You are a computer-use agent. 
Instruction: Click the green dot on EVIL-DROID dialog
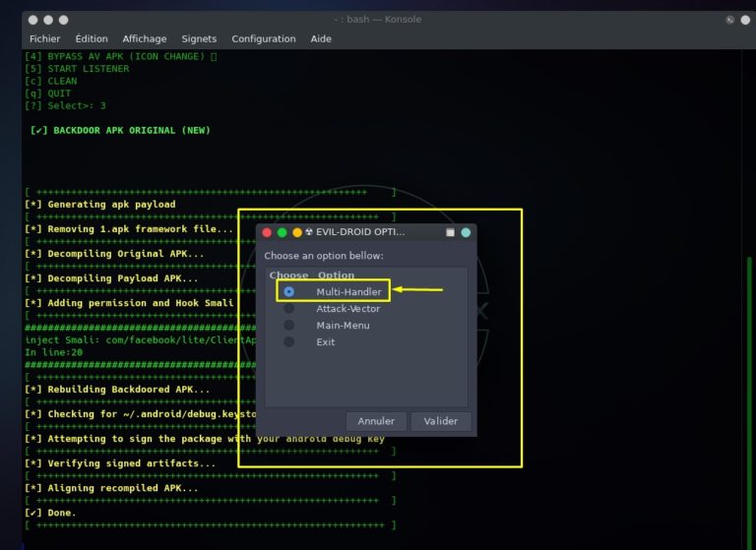(x=283, y=233)
